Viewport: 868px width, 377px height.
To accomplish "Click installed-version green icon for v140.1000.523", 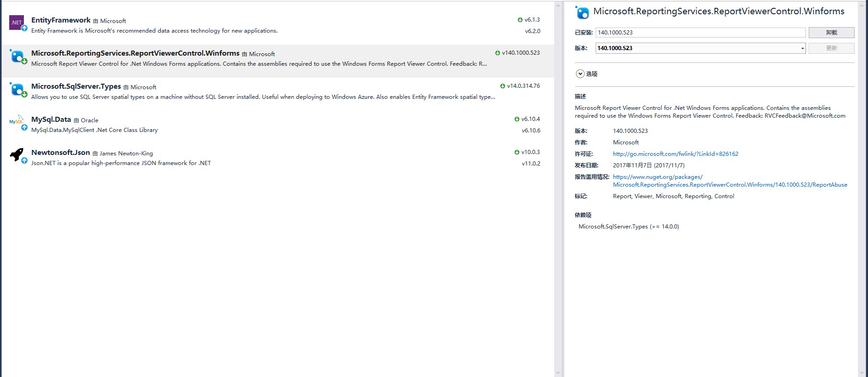I will coord(498,53).
